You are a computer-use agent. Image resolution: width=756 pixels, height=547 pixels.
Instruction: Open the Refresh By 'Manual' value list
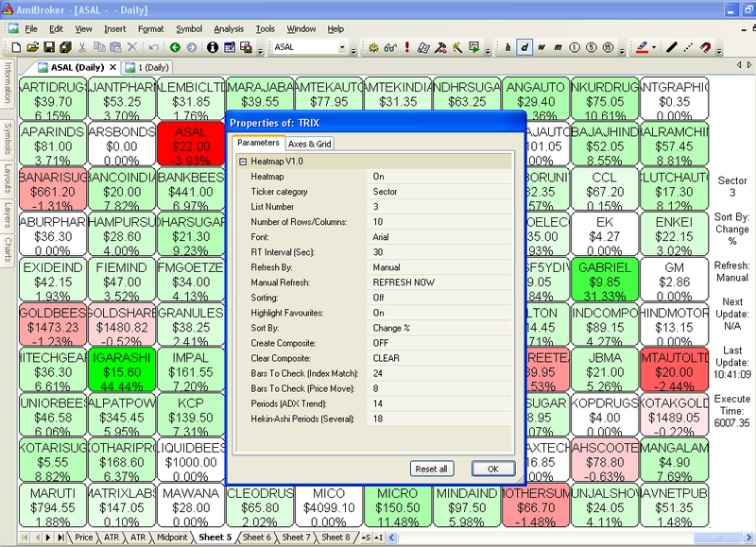[438, 267]
